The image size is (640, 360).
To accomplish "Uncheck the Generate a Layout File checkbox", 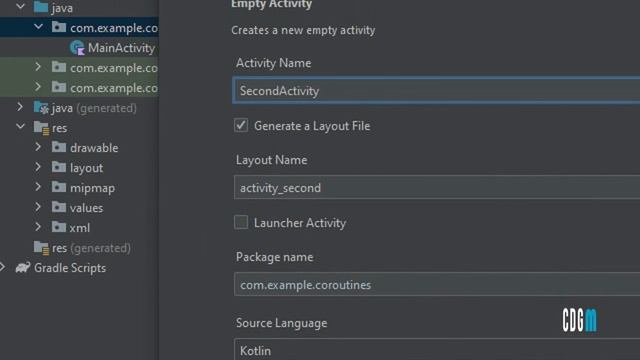I will pos(241,125).
